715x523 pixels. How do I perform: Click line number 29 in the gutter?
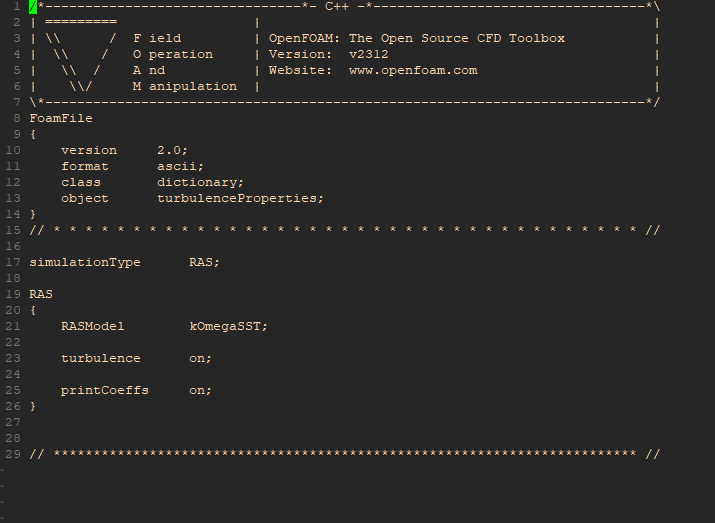12,454
